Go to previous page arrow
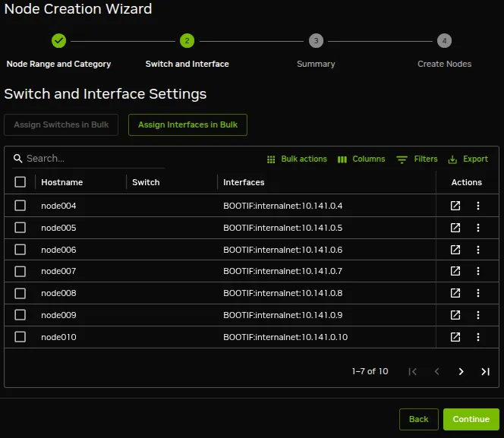The width and height of the screenshot is (504, 438). click(x=436, y=372)
